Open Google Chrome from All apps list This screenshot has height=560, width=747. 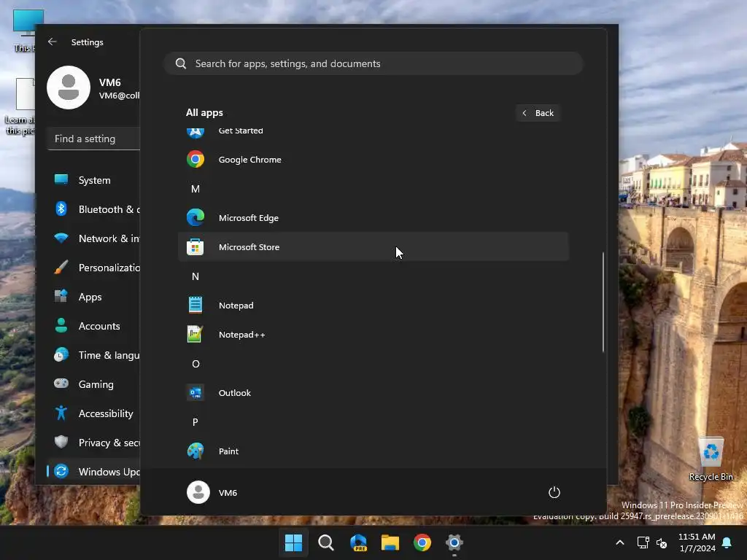(373, 160)
